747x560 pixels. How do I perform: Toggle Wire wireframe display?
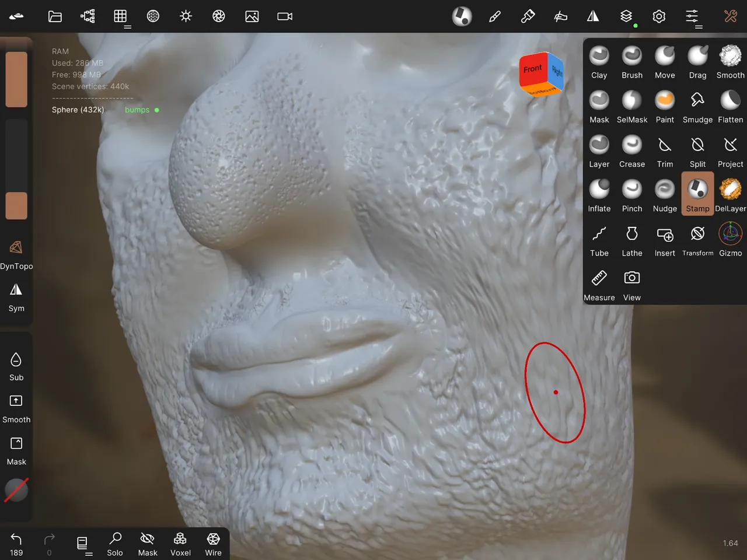pos(213,544)
